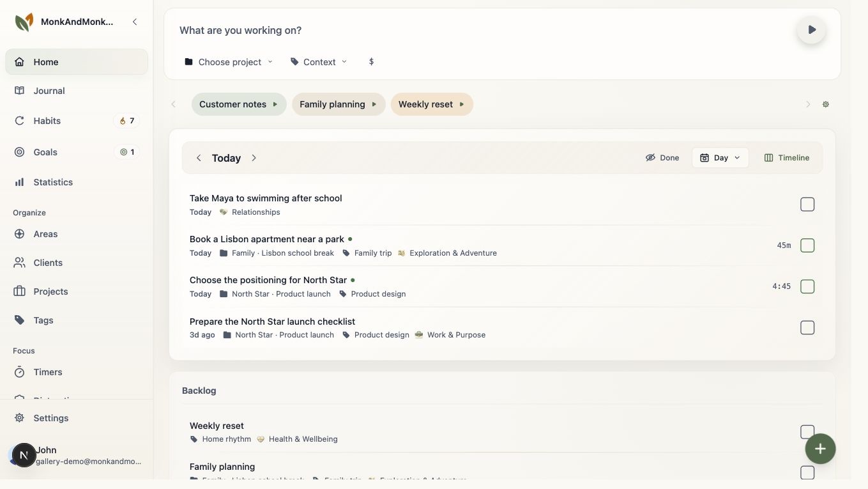Open Settings in the sidebar
This screenshot has height=489, width=868.
(77, 418)
